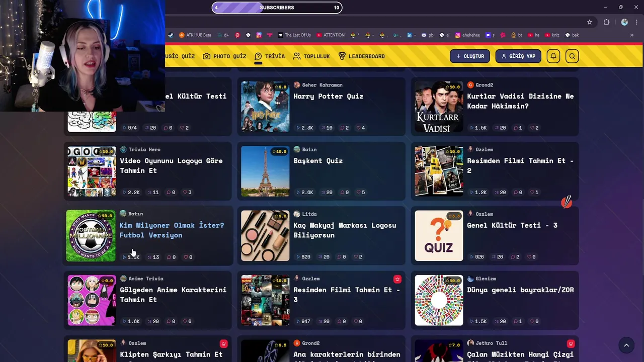
Task: Click red badge icon on Klipten Şarkıyı card
Action: pos(223,344)
